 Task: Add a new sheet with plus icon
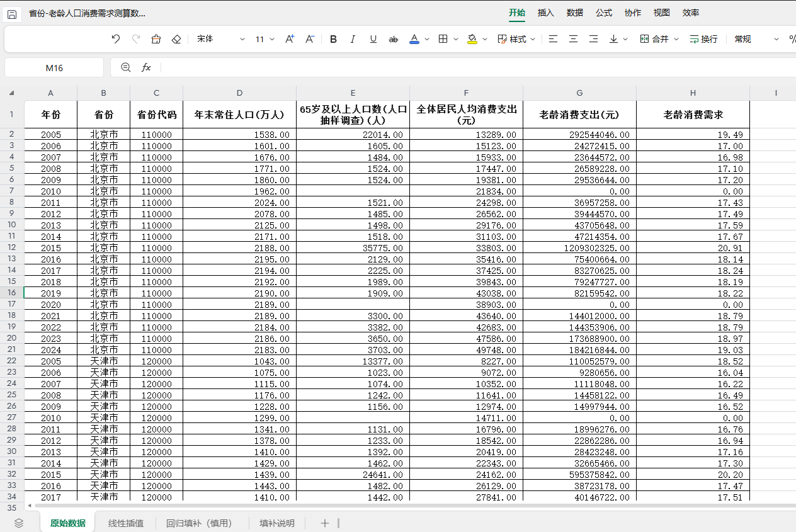[325, 523]
